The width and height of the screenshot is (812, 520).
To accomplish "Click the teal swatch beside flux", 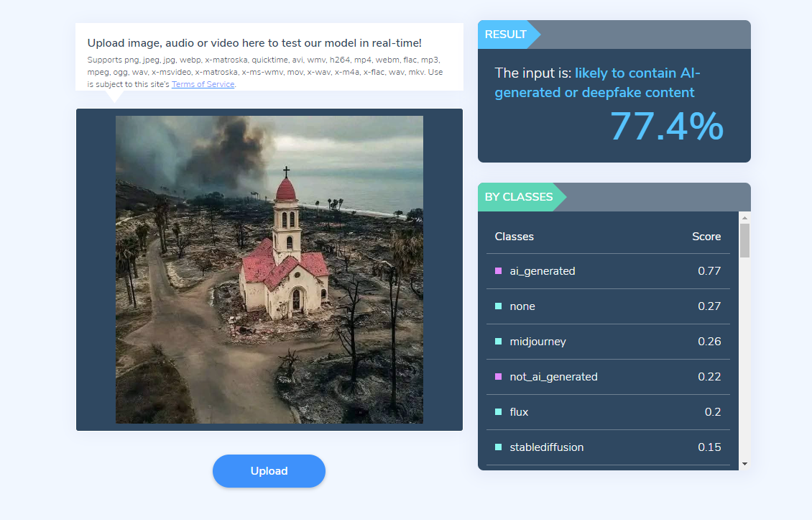I will click(x=498, y=412).
